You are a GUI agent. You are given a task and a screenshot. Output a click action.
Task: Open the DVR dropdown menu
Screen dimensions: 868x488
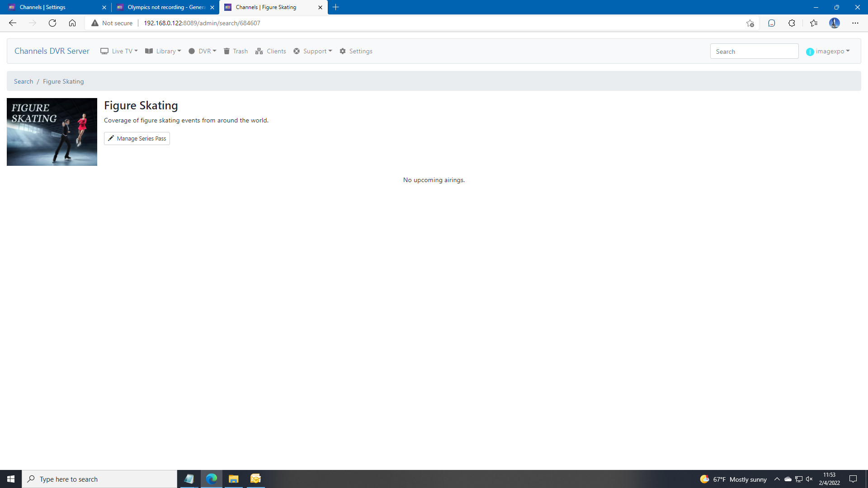coord(202,51)
